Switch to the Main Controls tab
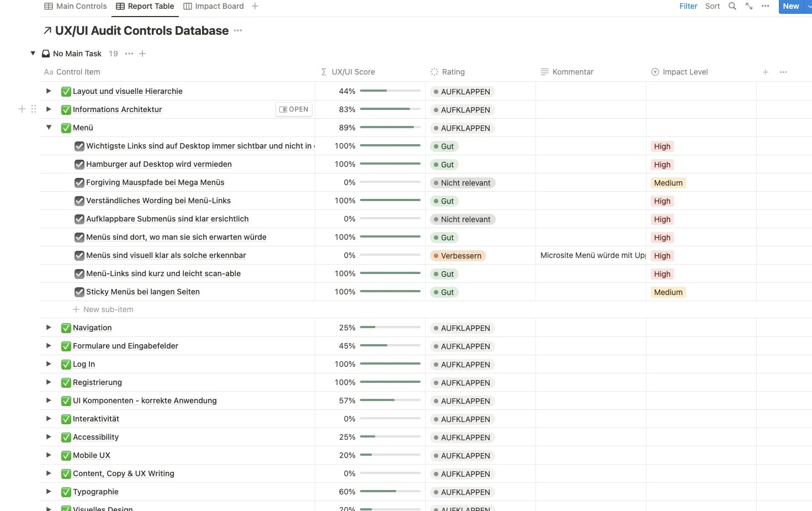 coord(76,6)
